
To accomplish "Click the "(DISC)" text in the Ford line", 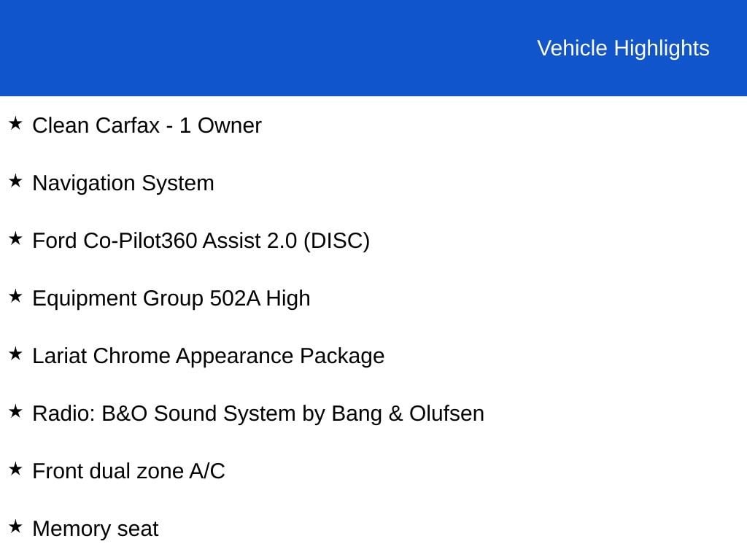I will (x=336, y=241).
